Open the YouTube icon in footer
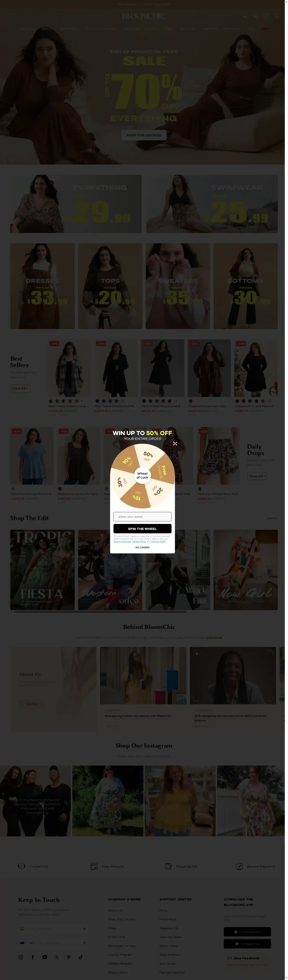Screen dimensions: 288x980 point(45,957)
